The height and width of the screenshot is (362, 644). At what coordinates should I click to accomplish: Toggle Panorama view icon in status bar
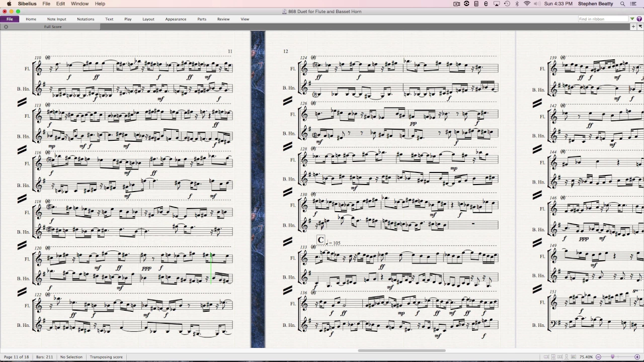[x=574, y=357]
